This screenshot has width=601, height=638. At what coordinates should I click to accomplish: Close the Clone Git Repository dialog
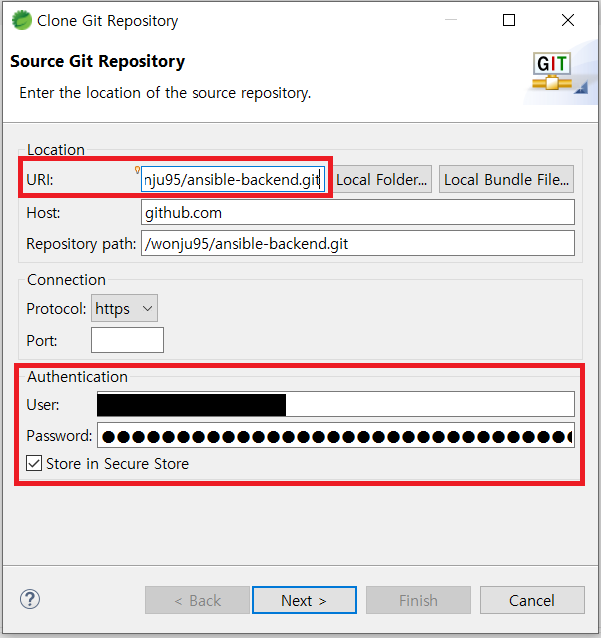[568, 20]
